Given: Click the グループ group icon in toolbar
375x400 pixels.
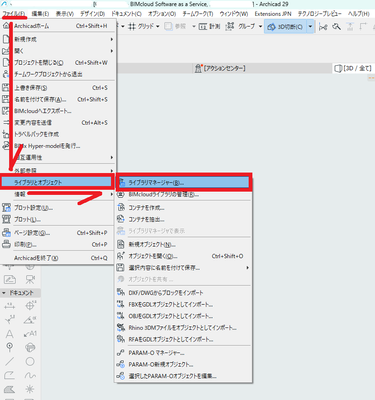Looking at the screenshot, I should 230,26.
